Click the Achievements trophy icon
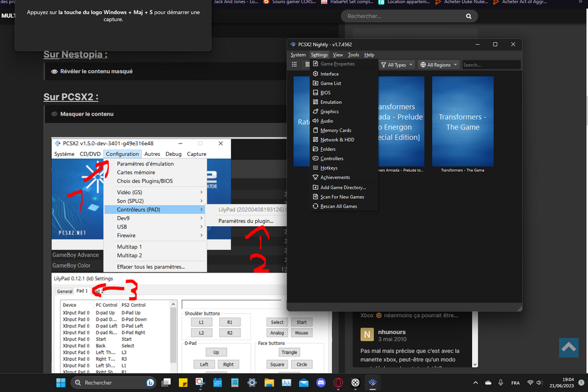Image resolution: width=588 pixels, height=392 pixels. click(316, 177)
